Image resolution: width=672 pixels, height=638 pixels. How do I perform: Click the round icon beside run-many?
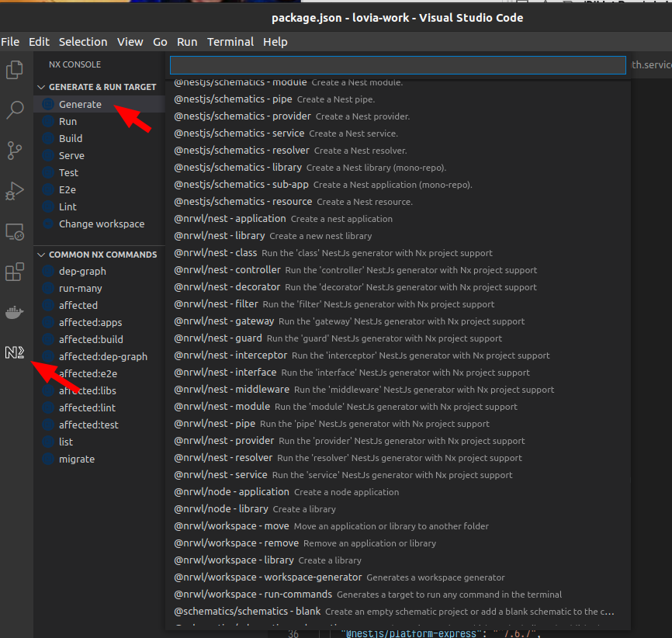48,288
